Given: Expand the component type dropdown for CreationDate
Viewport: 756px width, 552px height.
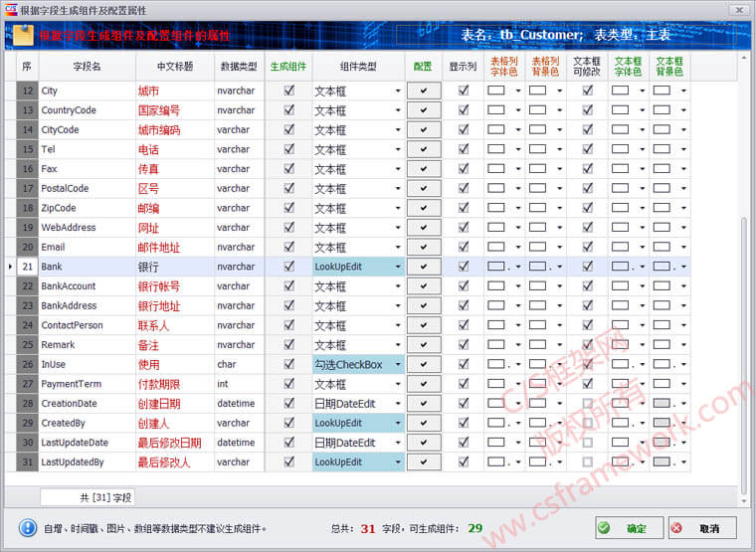Looking at the screenshot, I should click(398, 404).
